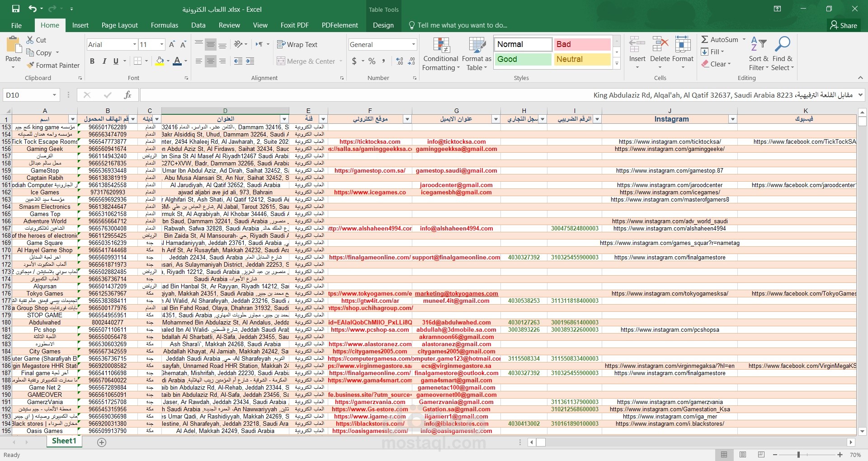Apply comma style number format
The image size is (868, 461).
pos(383,61)
